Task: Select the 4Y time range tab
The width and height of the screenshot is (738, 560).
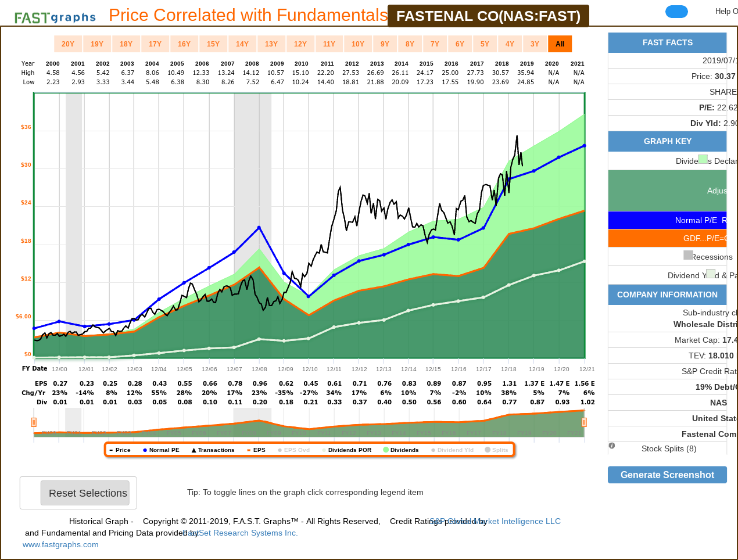Action: (510, 44)
